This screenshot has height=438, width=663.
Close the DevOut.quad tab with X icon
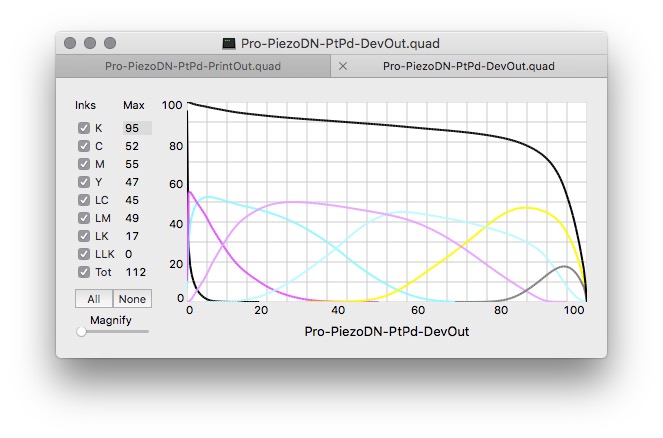click(343, 66)
